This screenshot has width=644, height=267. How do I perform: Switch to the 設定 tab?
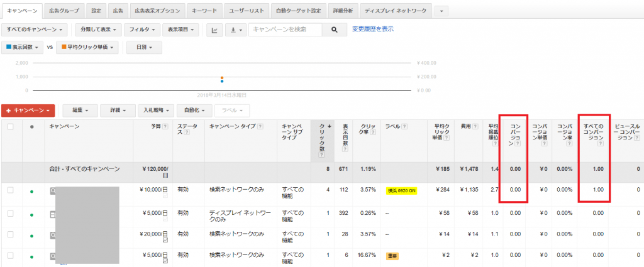click(96, 11)
